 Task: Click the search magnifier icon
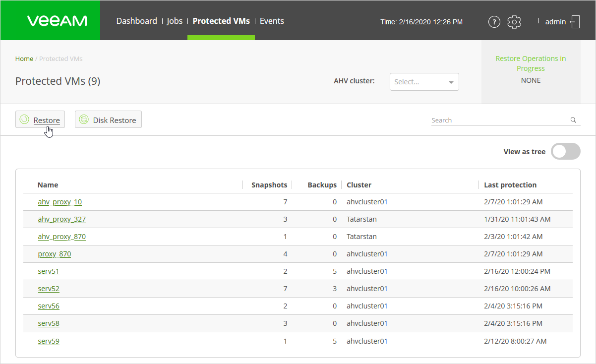573,120
